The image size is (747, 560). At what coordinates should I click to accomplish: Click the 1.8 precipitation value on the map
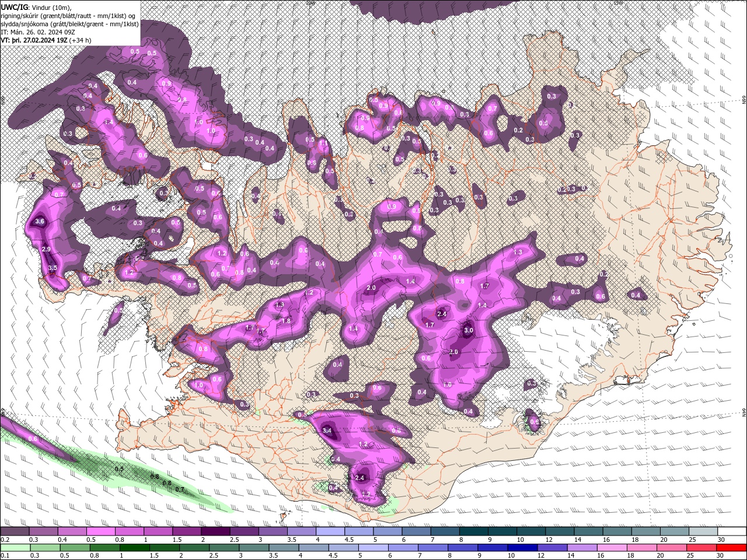[x=287, y=321]
